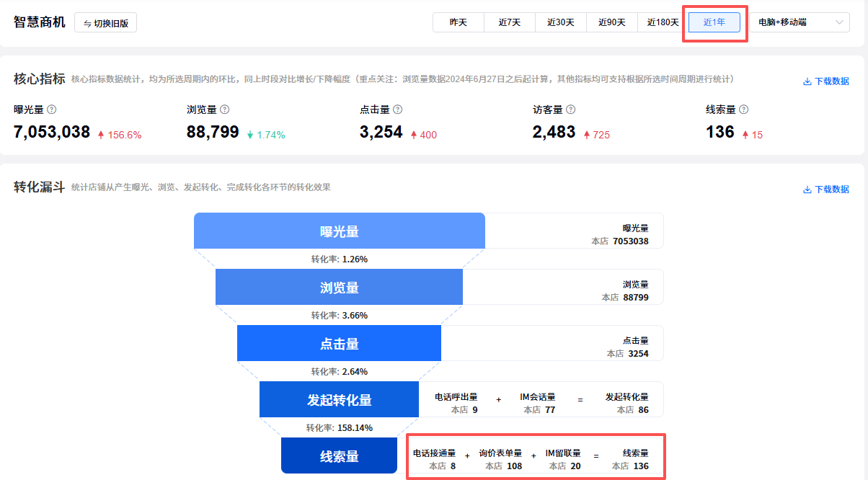Select 近30天 time period
Screen dimensions: 868x480
tap(561, 22)
